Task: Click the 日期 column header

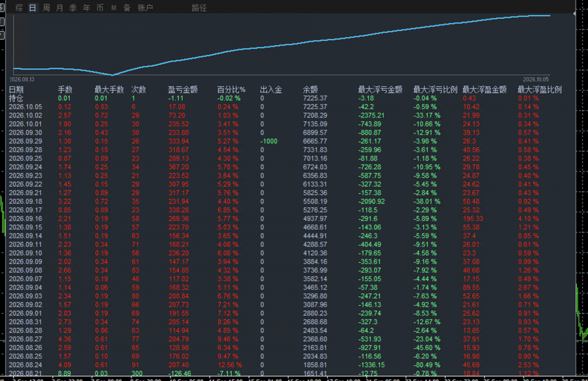Action: [16, 90]
